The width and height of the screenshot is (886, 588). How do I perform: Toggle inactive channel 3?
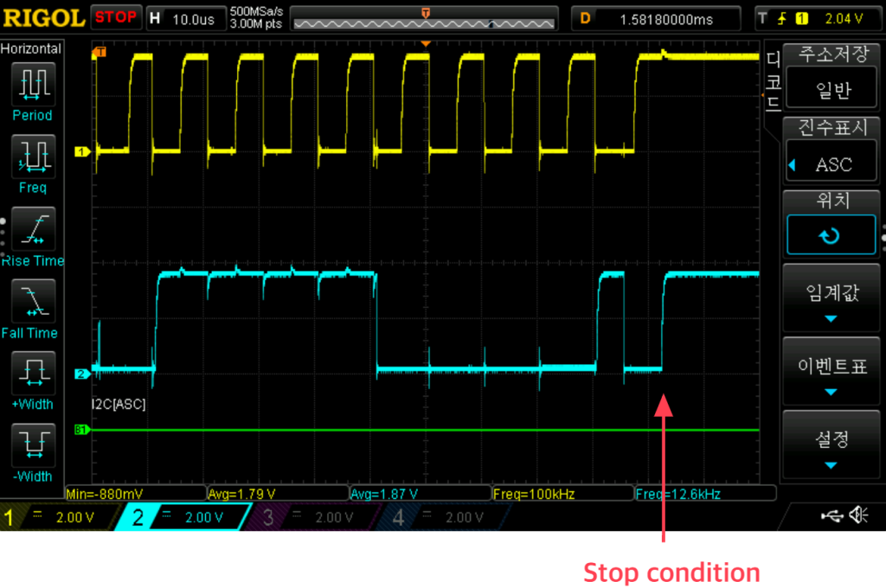click(313, 517)
